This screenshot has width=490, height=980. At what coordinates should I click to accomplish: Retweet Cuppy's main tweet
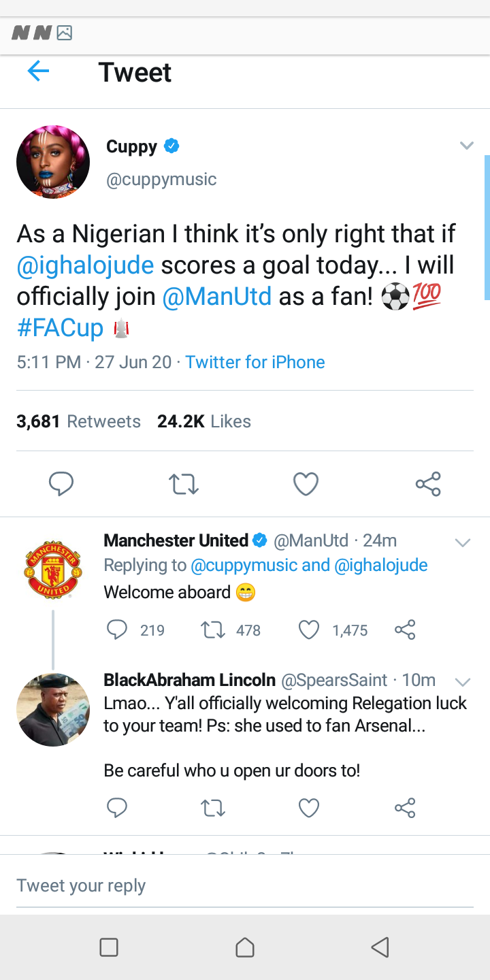point(183,484)
